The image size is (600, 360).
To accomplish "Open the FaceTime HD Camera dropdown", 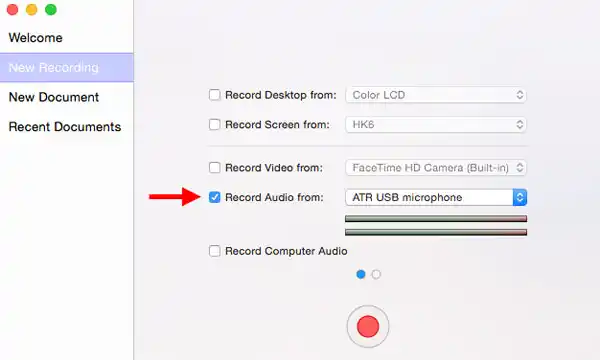I will point(436,168).
